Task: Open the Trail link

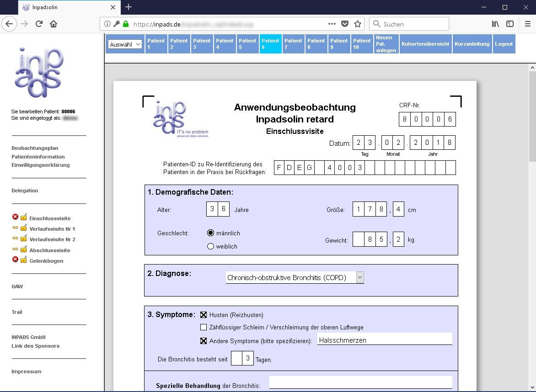Action: click(17, 312)
